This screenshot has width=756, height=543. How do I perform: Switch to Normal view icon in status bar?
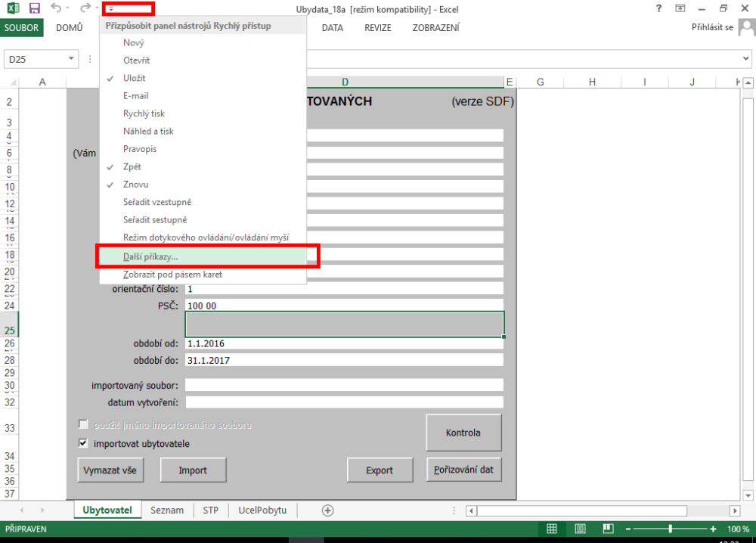[x=553, y=529]
